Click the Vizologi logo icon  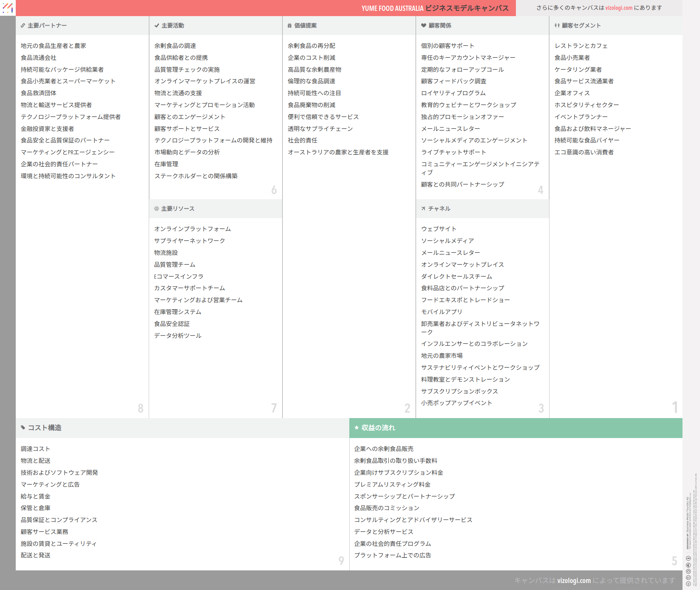[x=8, y=8]
